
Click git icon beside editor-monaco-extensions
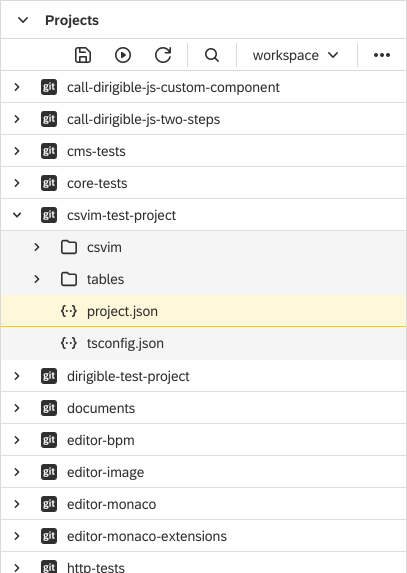[49, 536]
